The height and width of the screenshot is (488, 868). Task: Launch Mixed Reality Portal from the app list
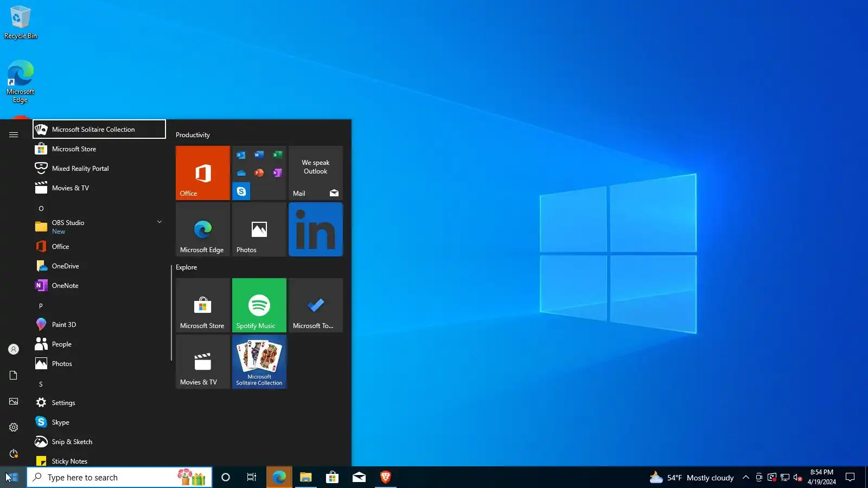point(99,168)
